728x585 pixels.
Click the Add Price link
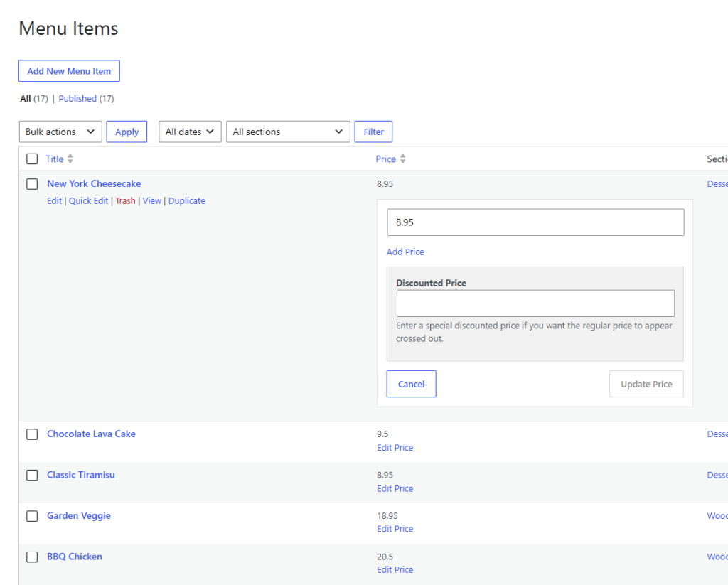point(405,252)
